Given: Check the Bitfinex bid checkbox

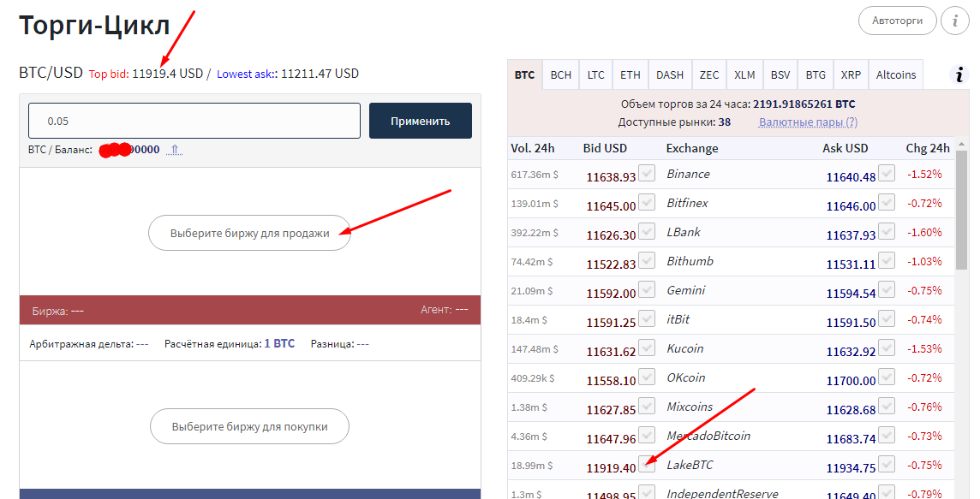Looking at the screenshot, I should pyautogui.click(x=647, y=202).
